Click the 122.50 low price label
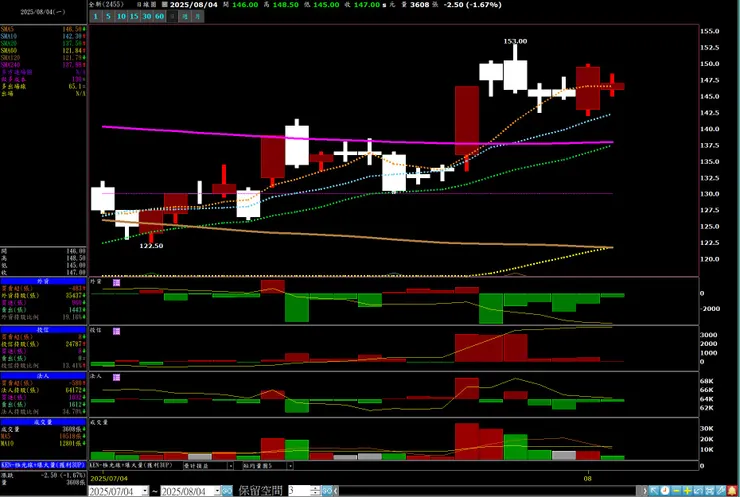740x497 pixels. [151, 246]
